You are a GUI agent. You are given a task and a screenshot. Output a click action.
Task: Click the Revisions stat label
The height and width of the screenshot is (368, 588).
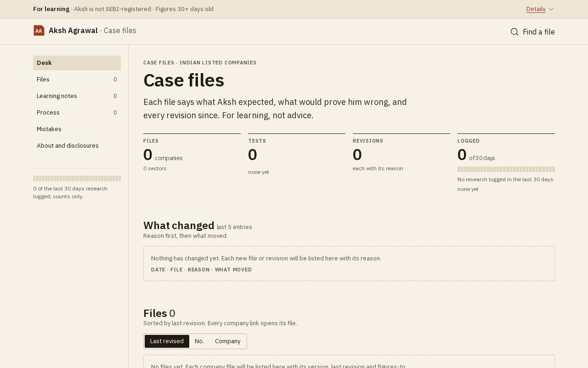[x=368, y=141]
